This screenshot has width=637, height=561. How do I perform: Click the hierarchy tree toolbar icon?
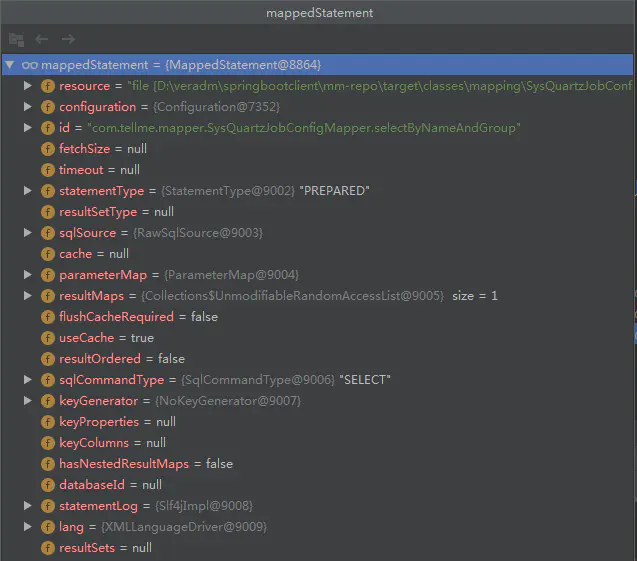click(x=16, y=39)
